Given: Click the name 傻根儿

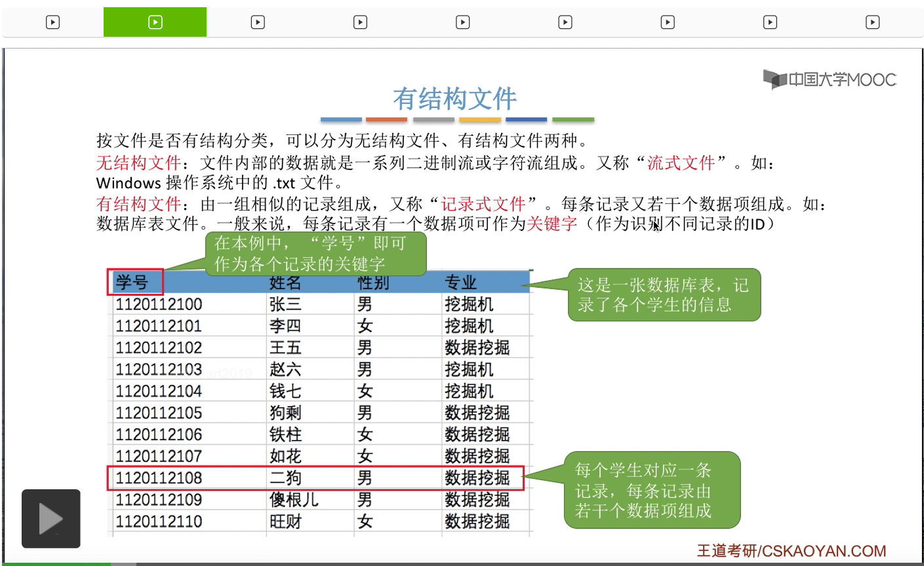Looking at the screenshot, I should tap(294, 499).
